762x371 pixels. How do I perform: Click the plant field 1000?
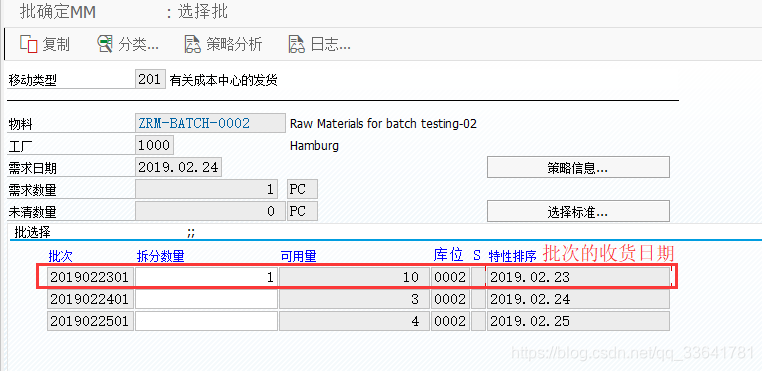[x=155, y=145]
